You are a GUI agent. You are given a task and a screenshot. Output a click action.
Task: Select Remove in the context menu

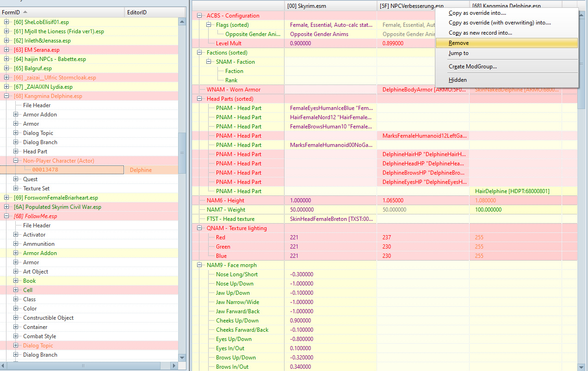(458, 43)
